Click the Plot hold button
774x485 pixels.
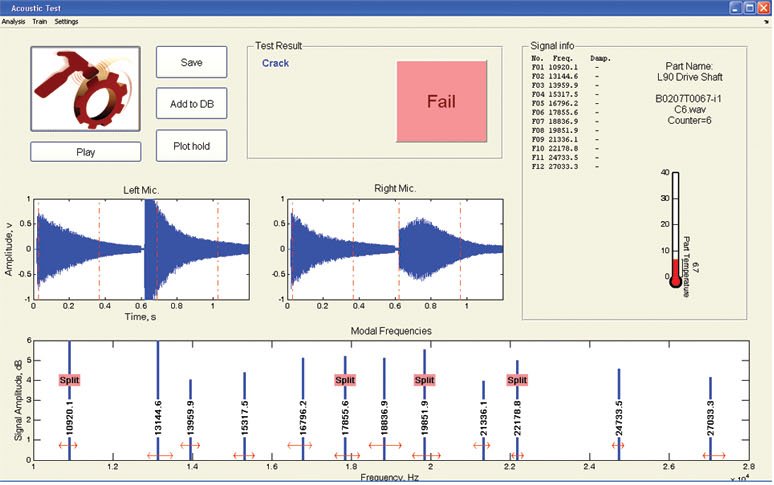(x=191, y=146)
